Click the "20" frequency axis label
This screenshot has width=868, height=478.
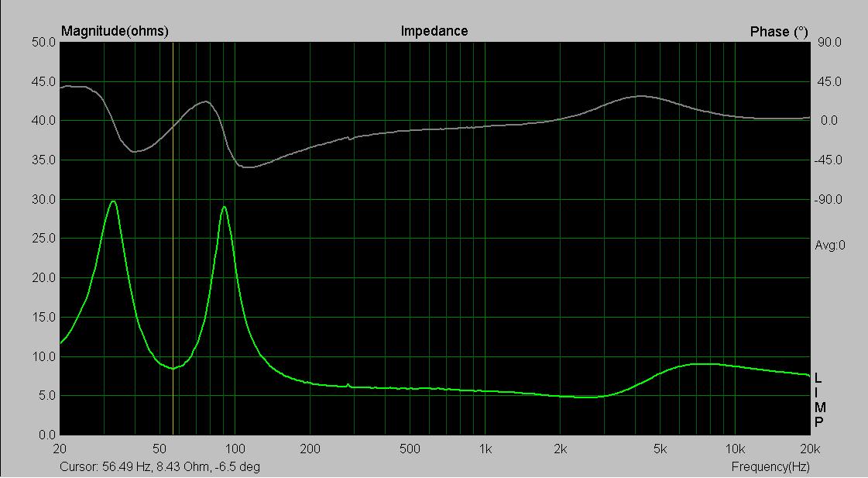click(x=60, y=449)
